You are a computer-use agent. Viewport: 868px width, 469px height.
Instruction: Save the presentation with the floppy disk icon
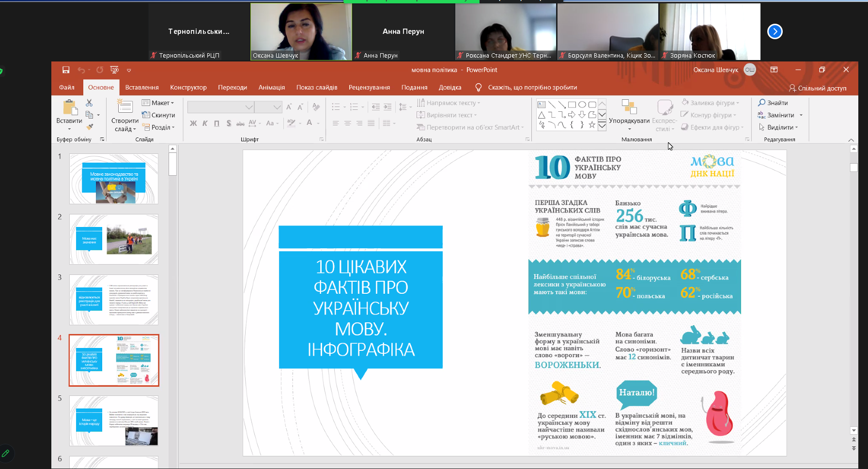point(66,70)
